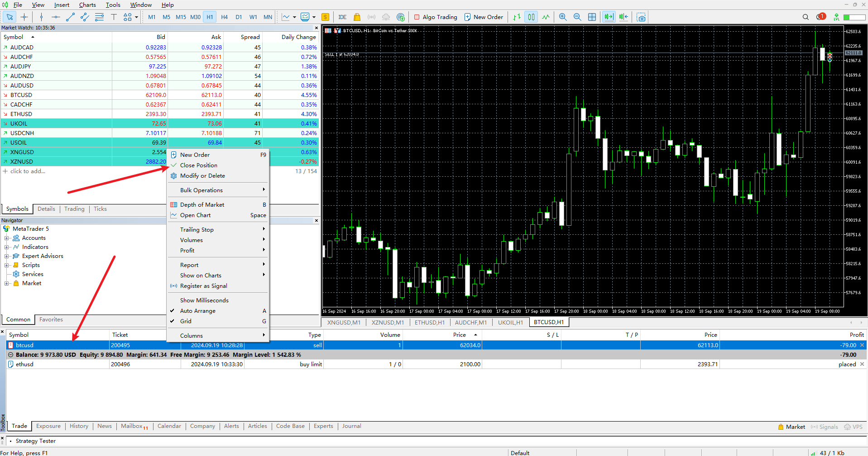Switch chart to M5 timeframe
The height and width of the screenshot is (456, 868).
point(166,17)
